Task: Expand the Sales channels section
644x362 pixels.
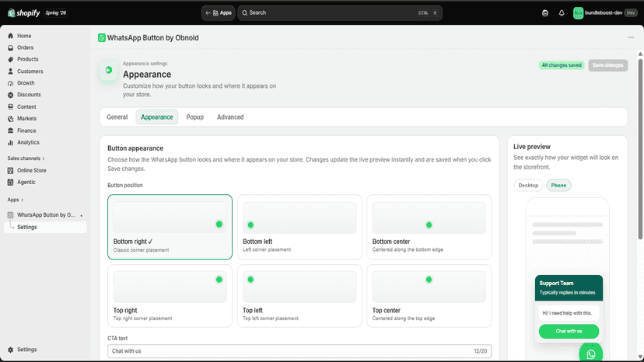Action: coord(26,158)
